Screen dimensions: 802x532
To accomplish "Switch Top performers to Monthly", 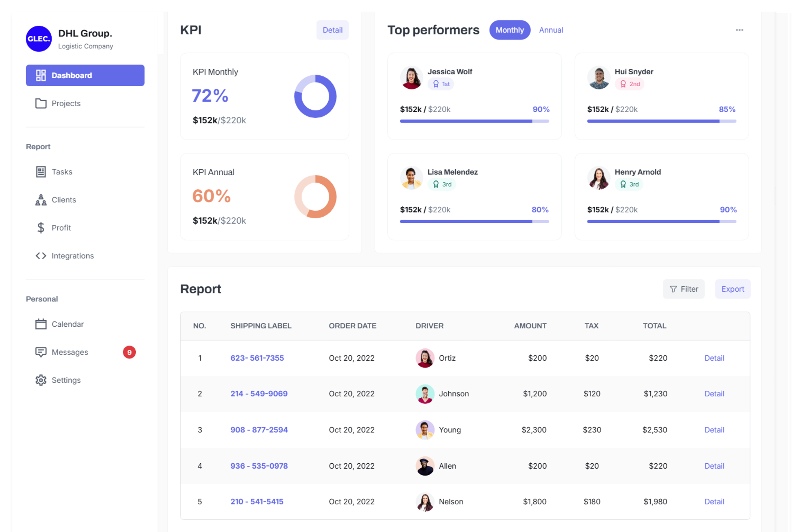I will click(510, 30).
